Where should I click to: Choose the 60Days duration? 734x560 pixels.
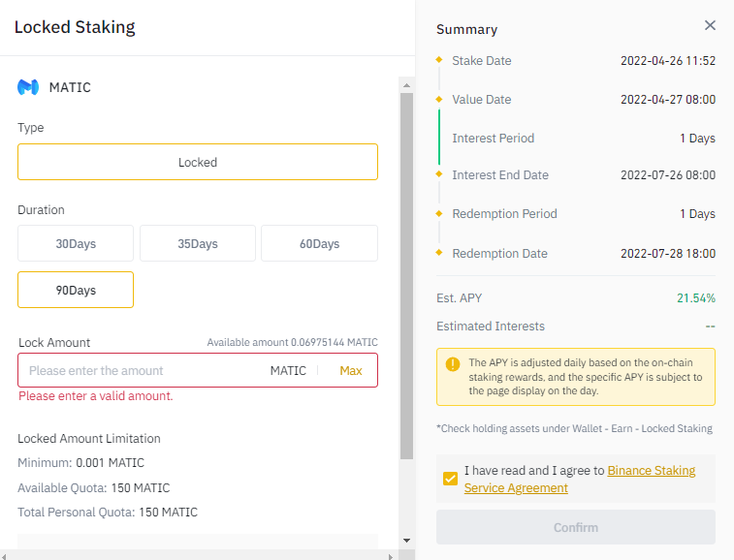coord(319,243)
